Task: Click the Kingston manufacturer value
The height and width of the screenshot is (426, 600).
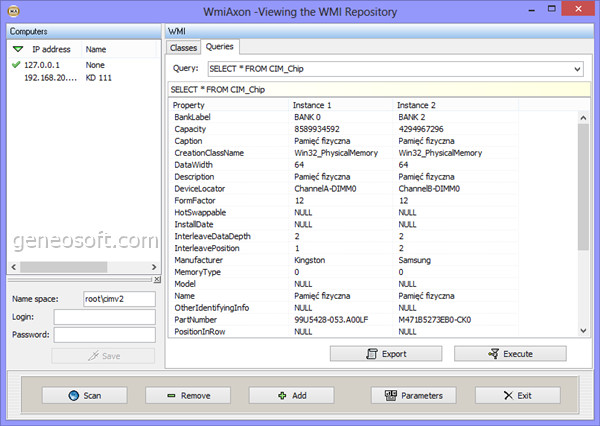Action: 310,260
